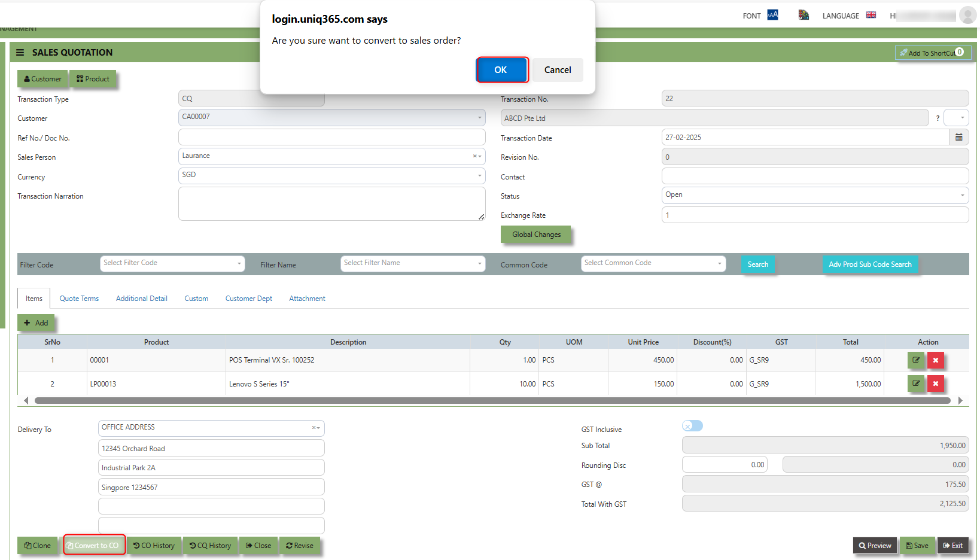The image size is (980, 560).
Task: Toggle the GST Inclusive switch
Action: (692, 426)
